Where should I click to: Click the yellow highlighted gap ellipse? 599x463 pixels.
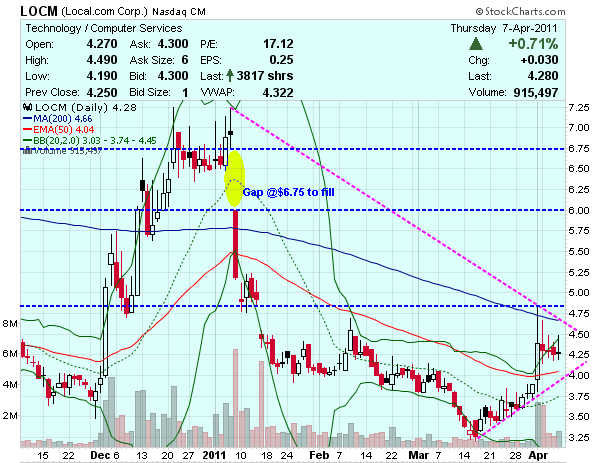pos(234,179)
